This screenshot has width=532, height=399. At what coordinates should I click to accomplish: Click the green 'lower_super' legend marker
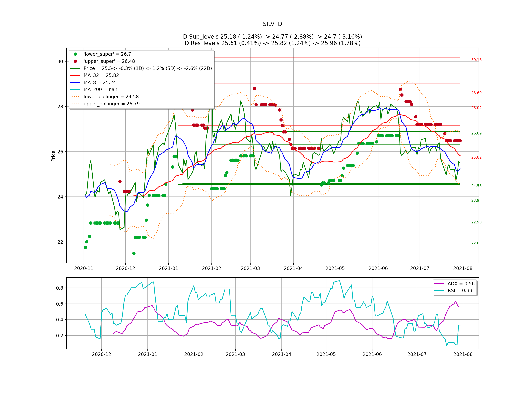point(75,54)
